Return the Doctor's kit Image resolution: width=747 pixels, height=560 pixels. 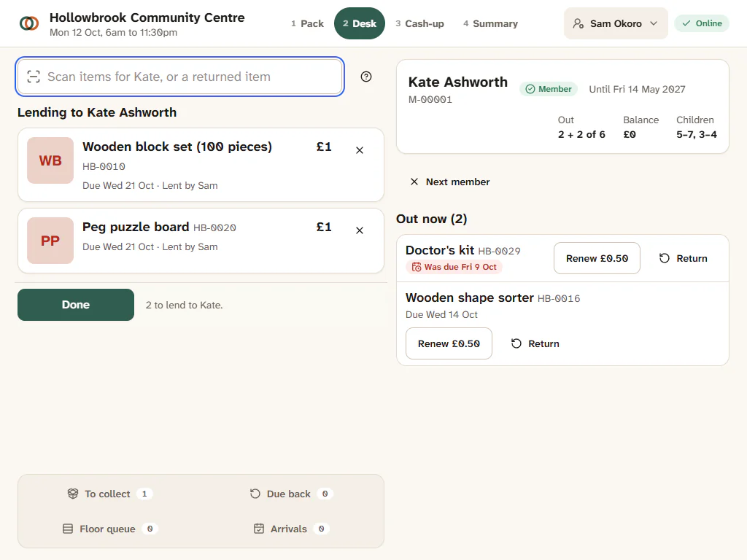683,258
